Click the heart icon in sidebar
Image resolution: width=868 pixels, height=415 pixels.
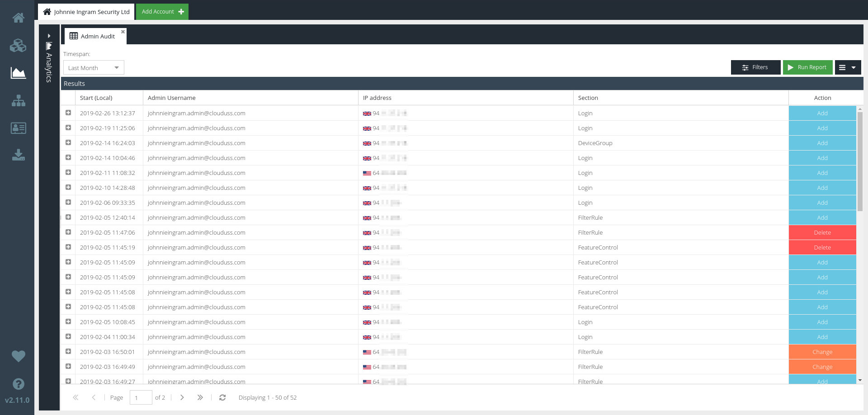tap(18, 356)
